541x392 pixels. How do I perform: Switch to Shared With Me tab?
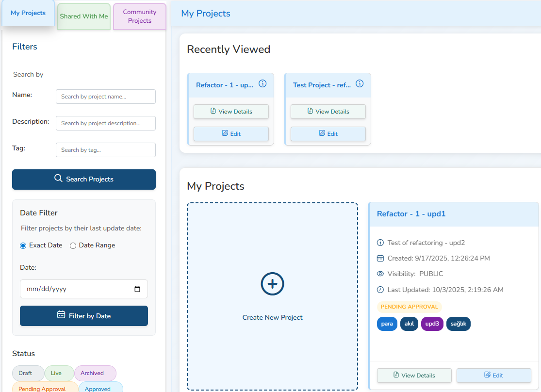(x=84, y=16)
